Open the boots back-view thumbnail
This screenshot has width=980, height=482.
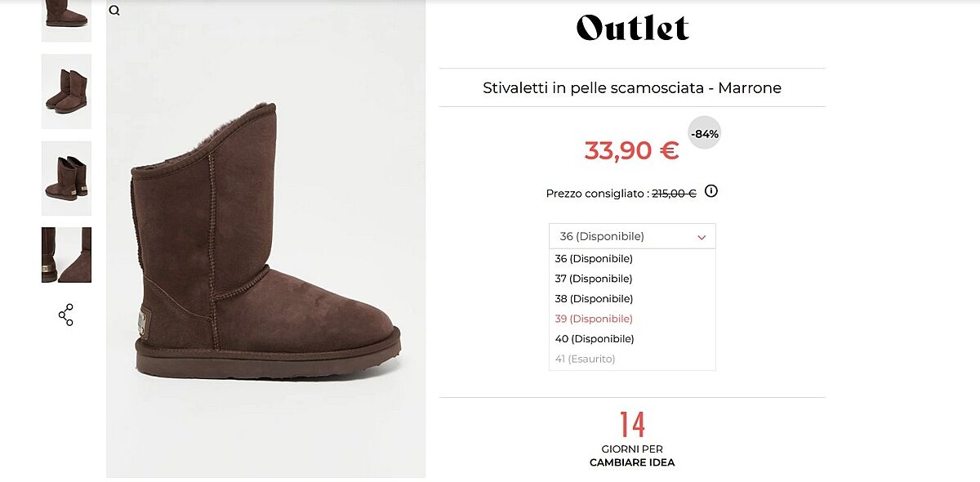point(66,177)
